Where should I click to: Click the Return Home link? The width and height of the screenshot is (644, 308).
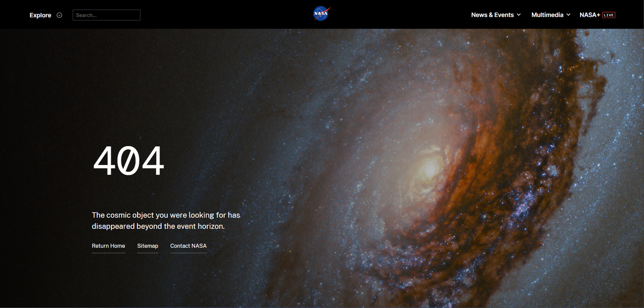108,246
